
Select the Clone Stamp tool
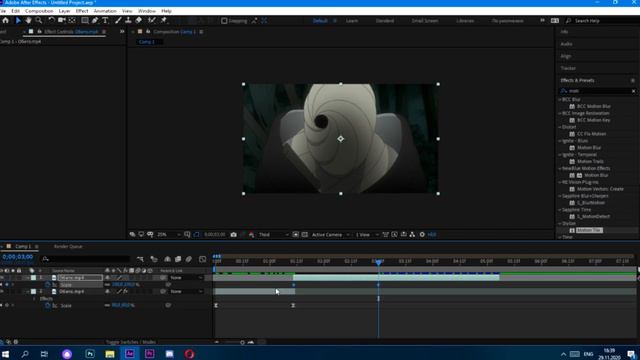[x=128, y=20]
